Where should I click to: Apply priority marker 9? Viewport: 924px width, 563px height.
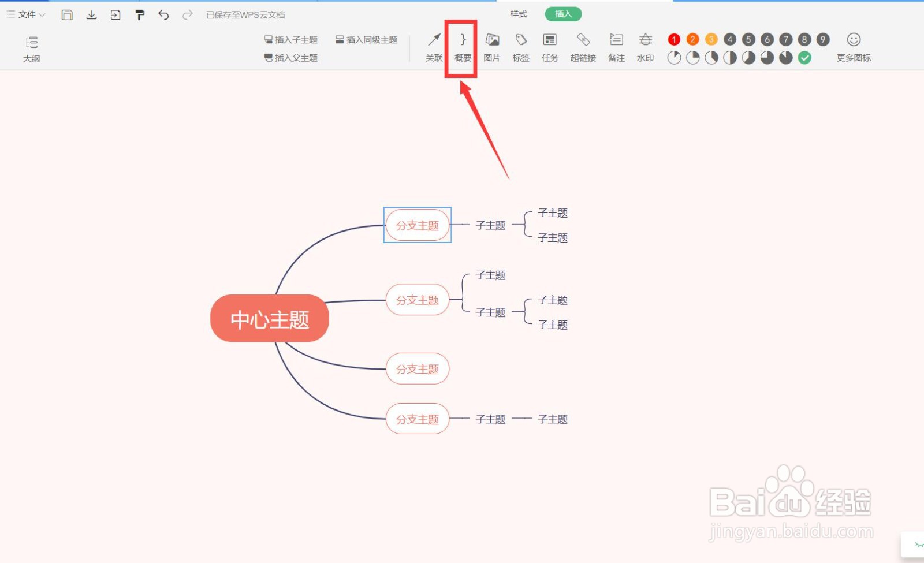click(x=823, y=39)
